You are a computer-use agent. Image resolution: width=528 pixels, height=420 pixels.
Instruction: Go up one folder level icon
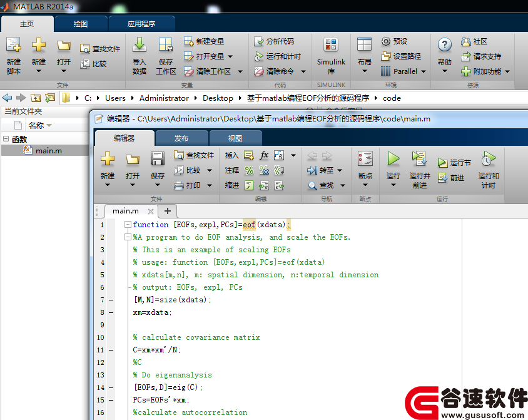(36, 98)
